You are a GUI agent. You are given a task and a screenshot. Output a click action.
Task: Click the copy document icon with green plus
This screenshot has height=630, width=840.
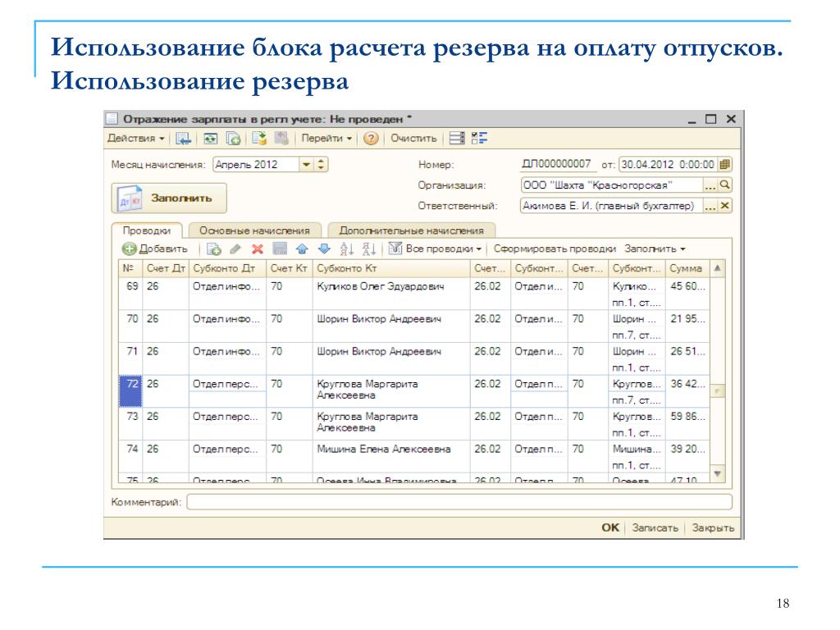coord(234,139)
